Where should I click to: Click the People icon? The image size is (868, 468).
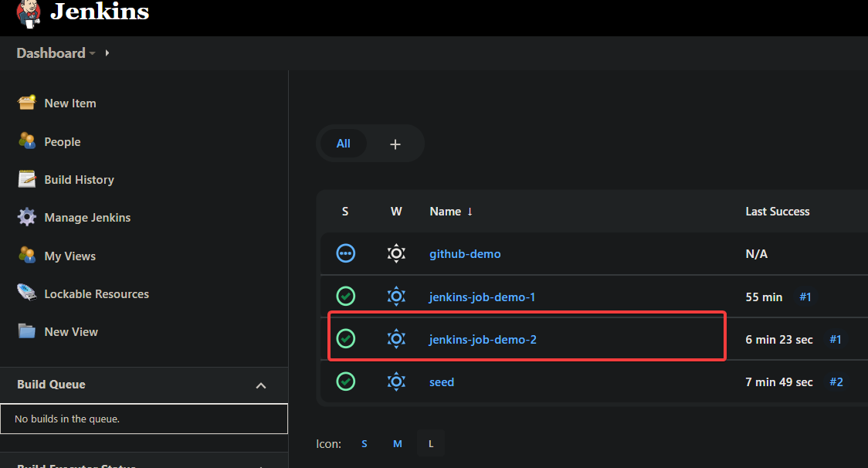26,141
